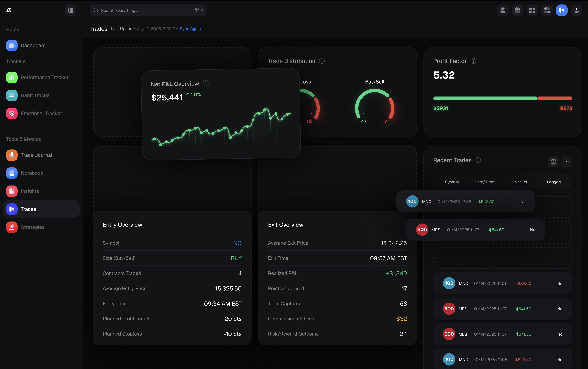The image size is (588, 369).
Task: Click the sidebar collapse toggle icon
Action: (x=70, y=10)
